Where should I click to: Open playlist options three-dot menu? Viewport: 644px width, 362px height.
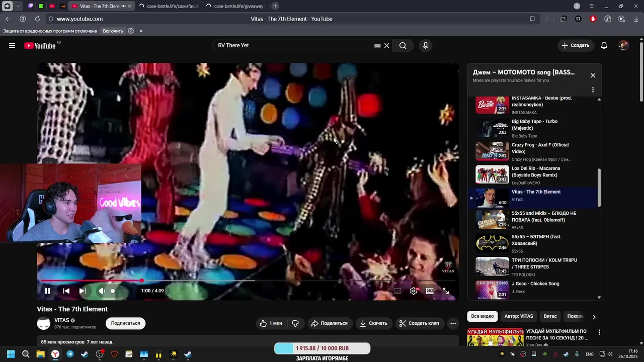click(x=593, y=90)
